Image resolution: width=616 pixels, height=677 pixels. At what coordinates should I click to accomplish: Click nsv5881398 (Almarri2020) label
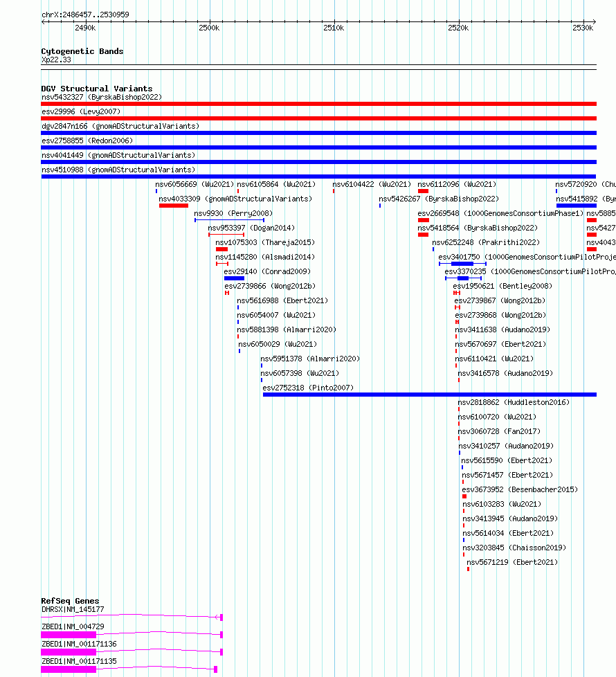coord(287,330)
